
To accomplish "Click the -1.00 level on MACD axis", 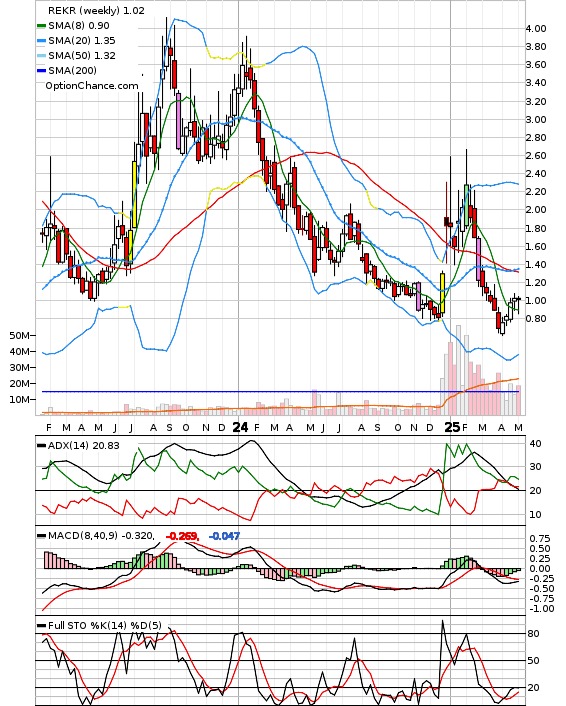I will click(541, 609).
